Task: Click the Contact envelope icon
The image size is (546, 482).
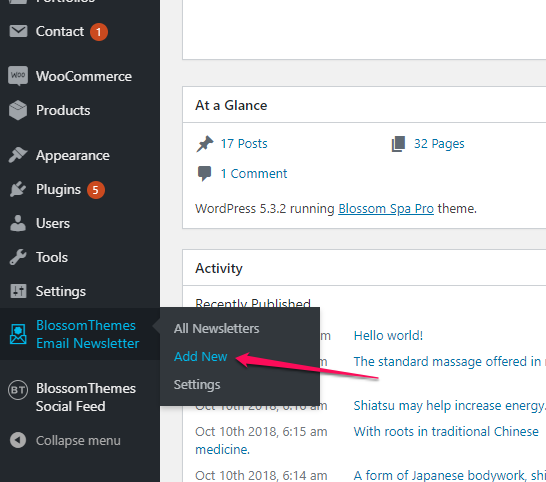Action: click(x=18, y=31)
